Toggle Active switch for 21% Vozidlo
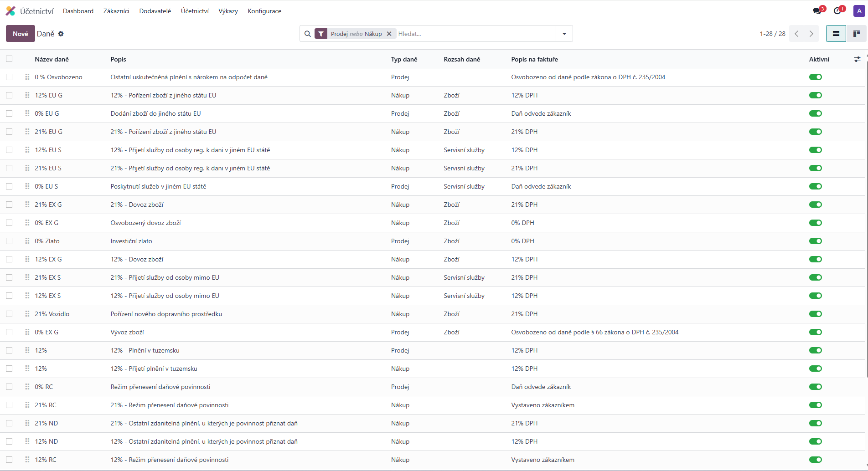 815,314
